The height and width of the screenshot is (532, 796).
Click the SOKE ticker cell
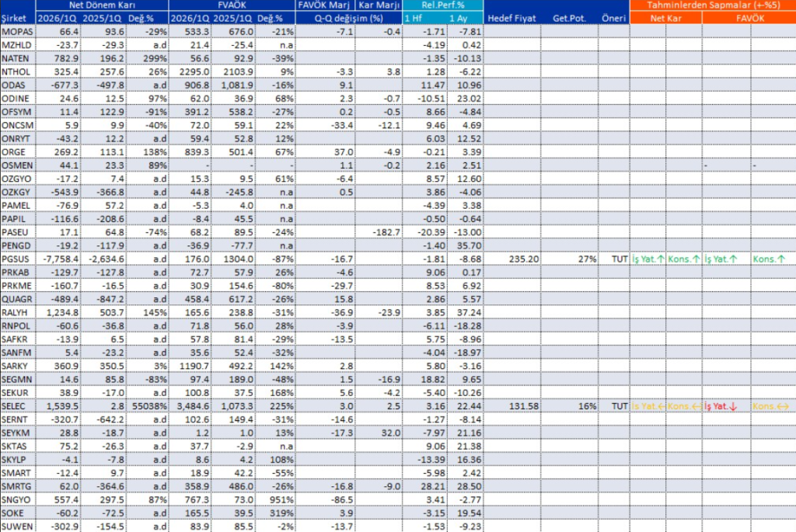(17, 513)
